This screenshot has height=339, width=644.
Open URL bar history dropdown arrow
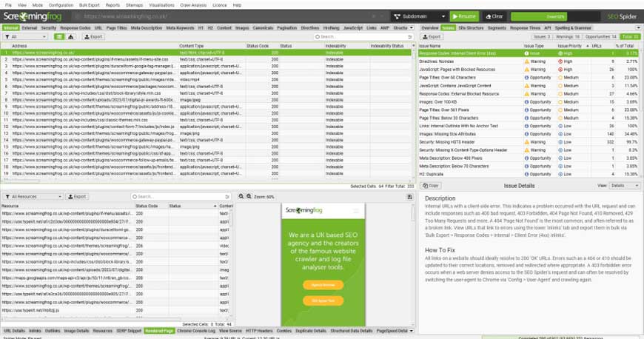(x=382, y=16)
